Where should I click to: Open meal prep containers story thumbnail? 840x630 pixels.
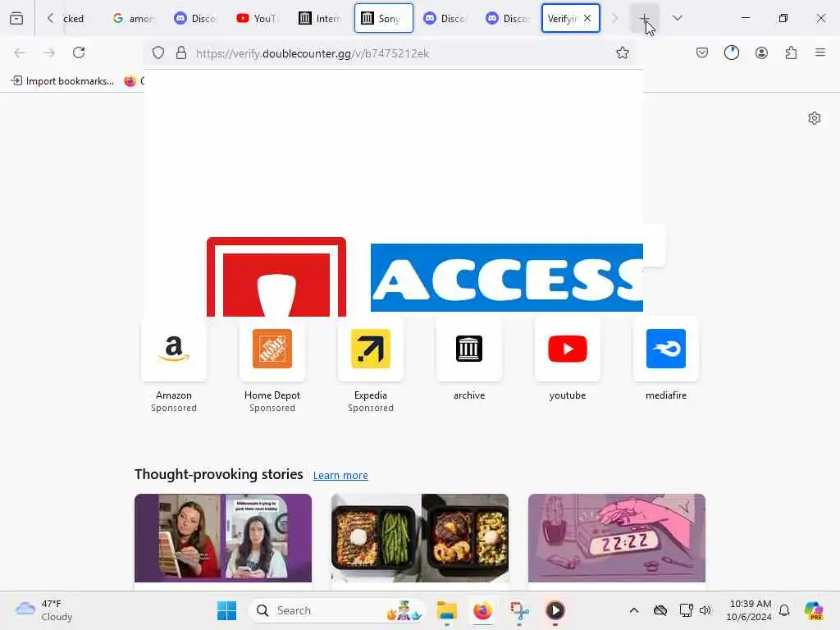click(x=420, y=538)
